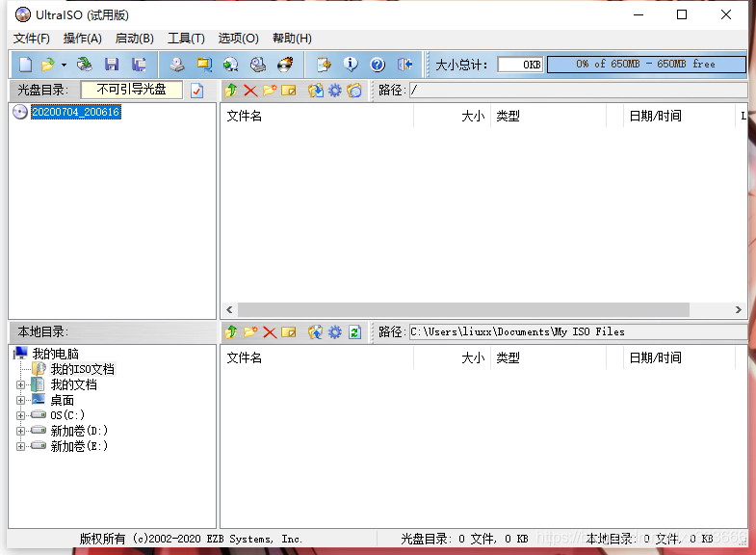
Task: Click the local pane Add files icon
Action: click(316, 331)
